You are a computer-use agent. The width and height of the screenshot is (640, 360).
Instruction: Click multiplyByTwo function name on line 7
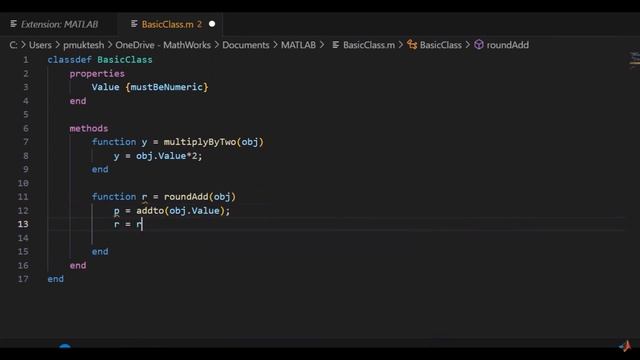click(x=200, y=142)
